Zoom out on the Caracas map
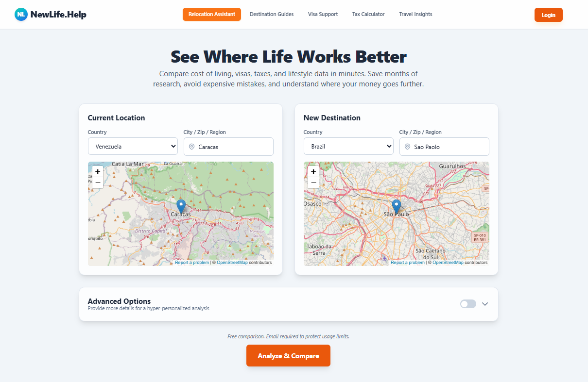Screen dimensions: 588x382 [97, 182]
